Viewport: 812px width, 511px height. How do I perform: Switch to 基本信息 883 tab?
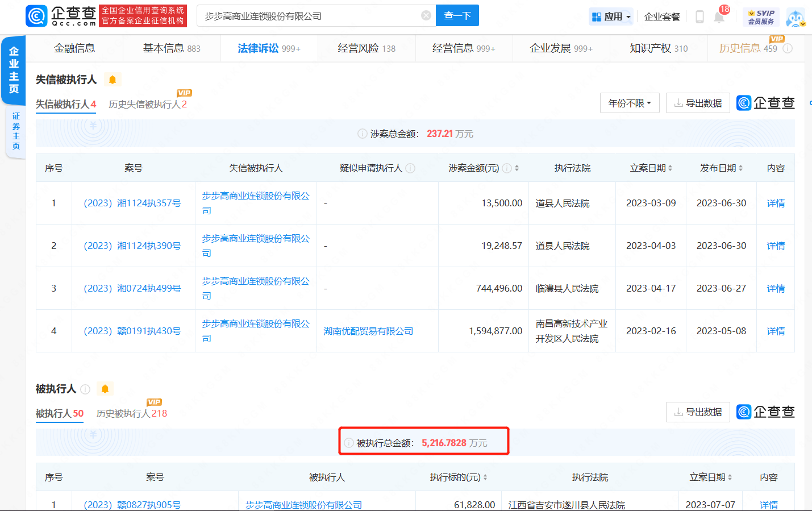point(172,48)
